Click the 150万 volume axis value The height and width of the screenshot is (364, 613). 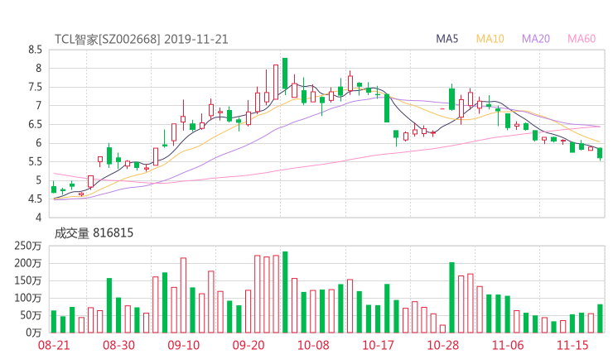pyautogui.click(x=27, y=280)
